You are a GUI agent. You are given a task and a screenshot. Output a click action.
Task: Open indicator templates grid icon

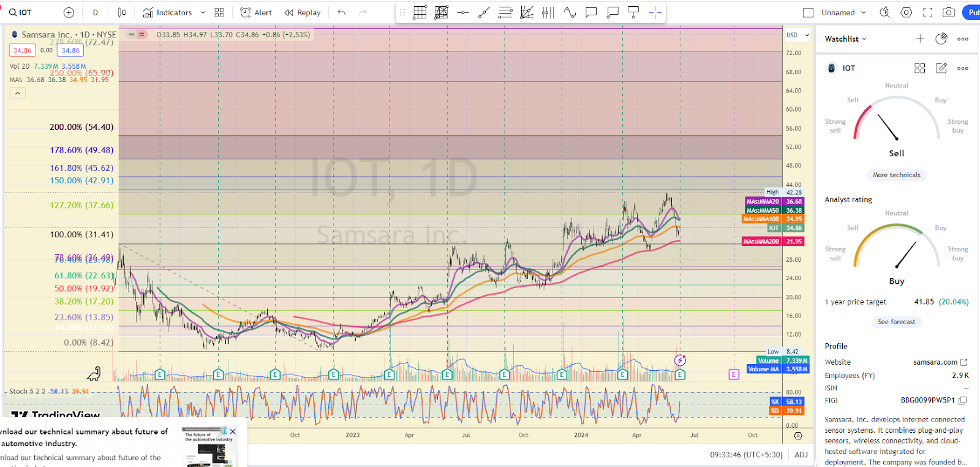pyautogui.click(x=219, y=12)
